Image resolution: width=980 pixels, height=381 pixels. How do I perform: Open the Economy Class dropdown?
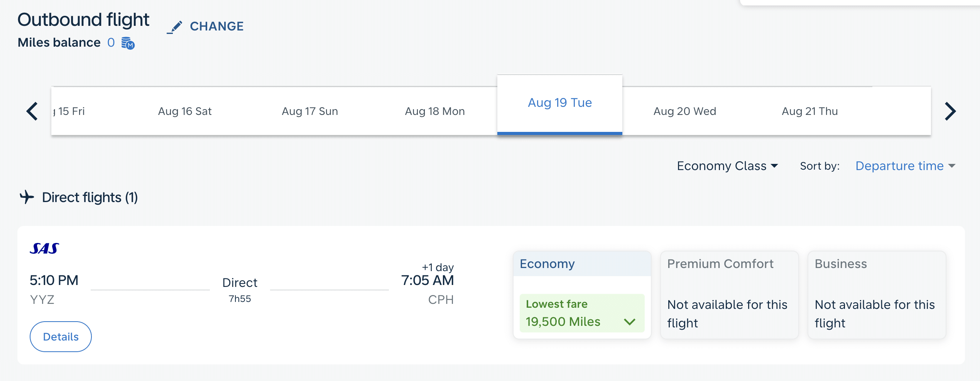tap(727, 166)
